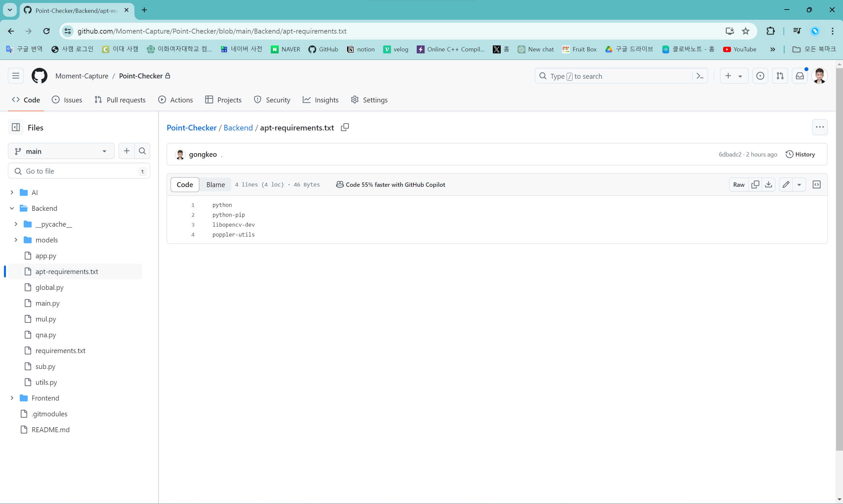Copy raw file contents
Screen dimensions: 843x504
(755, 184)
